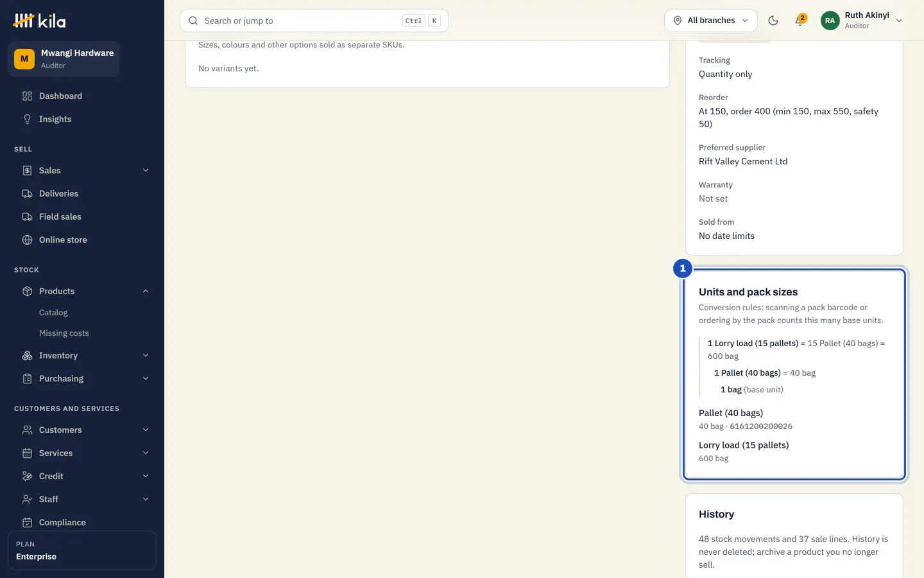Click the Services calendar icon
Image resolution: width=924 pixels, height=578 pixels.
point(27,453)
